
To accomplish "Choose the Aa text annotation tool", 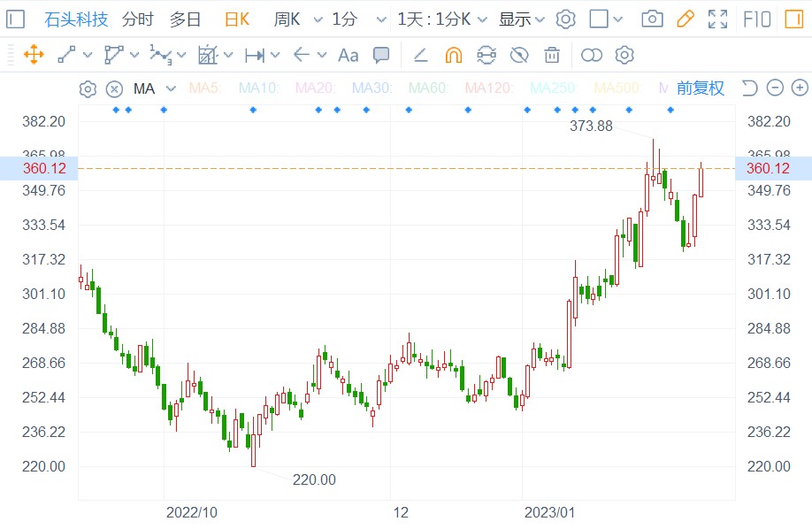I will tap(349, 55).
